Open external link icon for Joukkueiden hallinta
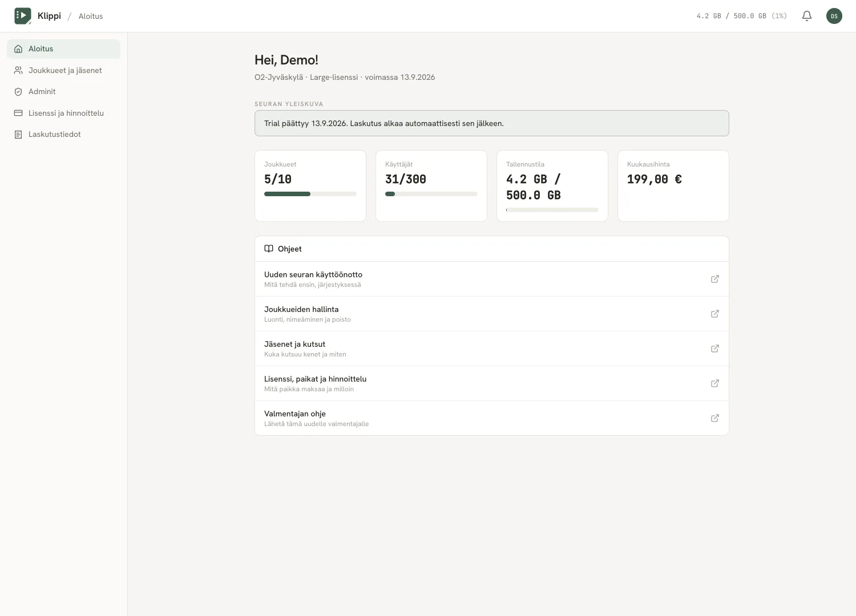The height and width of the screenshot is (616, 856). click(715, 314)
